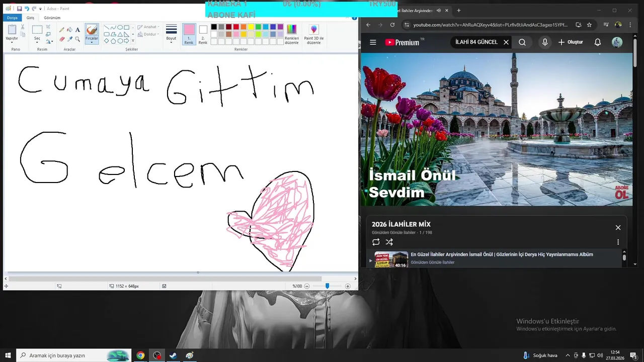Open a new Chrome tab

(x=458, y=11)
